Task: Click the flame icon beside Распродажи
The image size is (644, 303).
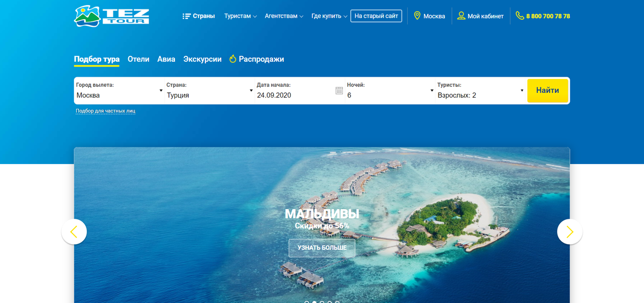Action: pyautogui.click(x=233, y=59)
